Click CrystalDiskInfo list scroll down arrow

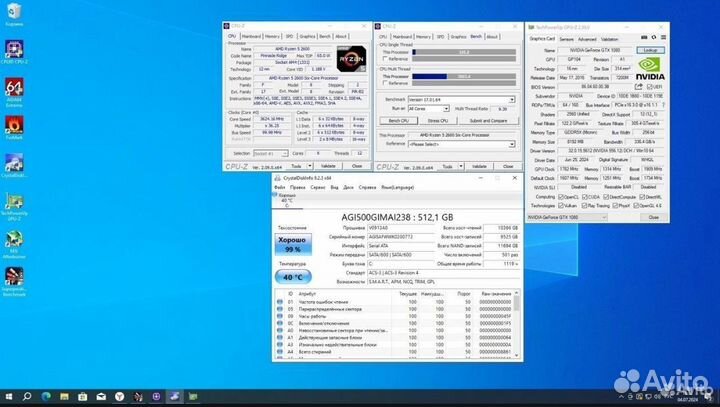point(517,356)
